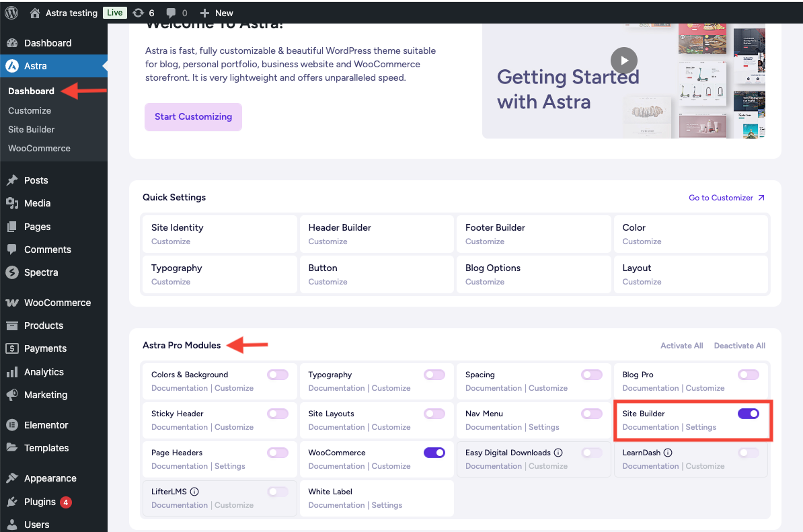
Task: Follow the Go to Customizer link
Action: 726,198
